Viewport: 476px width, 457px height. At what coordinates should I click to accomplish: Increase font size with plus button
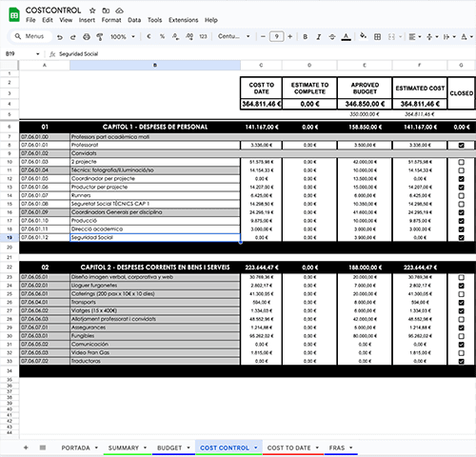coord(289,36)
